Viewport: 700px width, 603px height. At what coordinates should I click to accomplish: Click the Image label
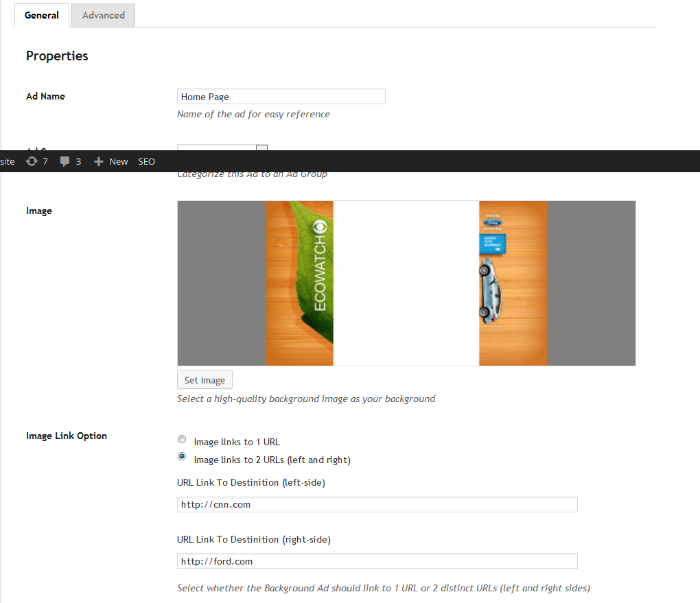(x=39, y=211)
